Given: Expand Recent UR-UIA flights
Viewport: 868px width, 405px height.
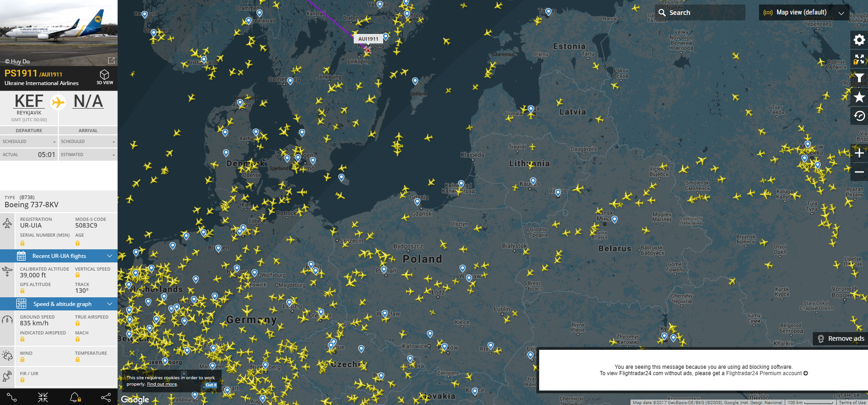Looking at the screenshot, I should click(59, 256).
